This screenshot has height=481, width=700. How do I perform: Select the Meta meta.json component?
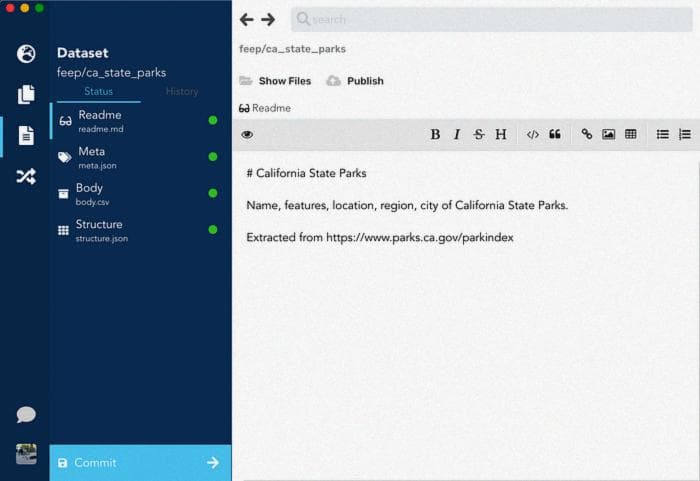tap(140, 157)
